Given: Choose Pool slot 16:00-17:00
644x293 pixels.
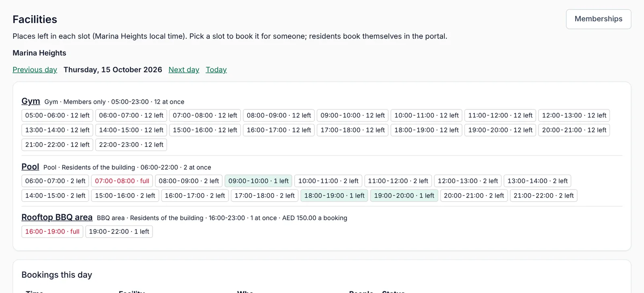Looking at the screenshot, I should pyautogui.click(x=195, y=196).
